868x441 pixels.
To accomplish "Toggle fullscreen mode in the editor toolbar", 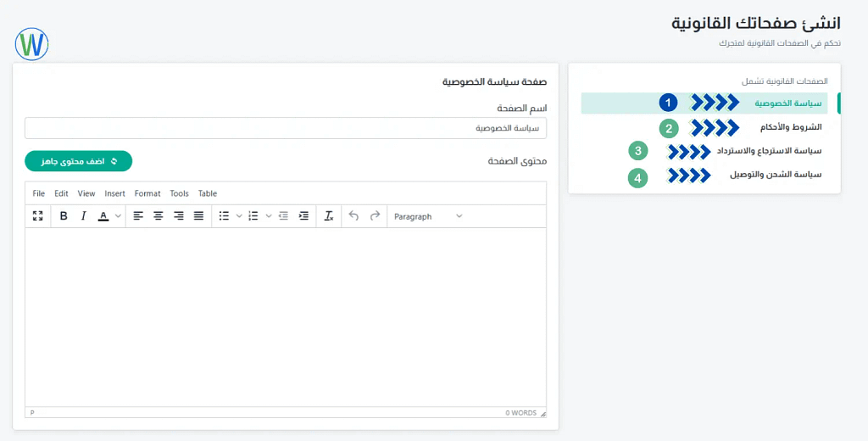I will (37, 216).
